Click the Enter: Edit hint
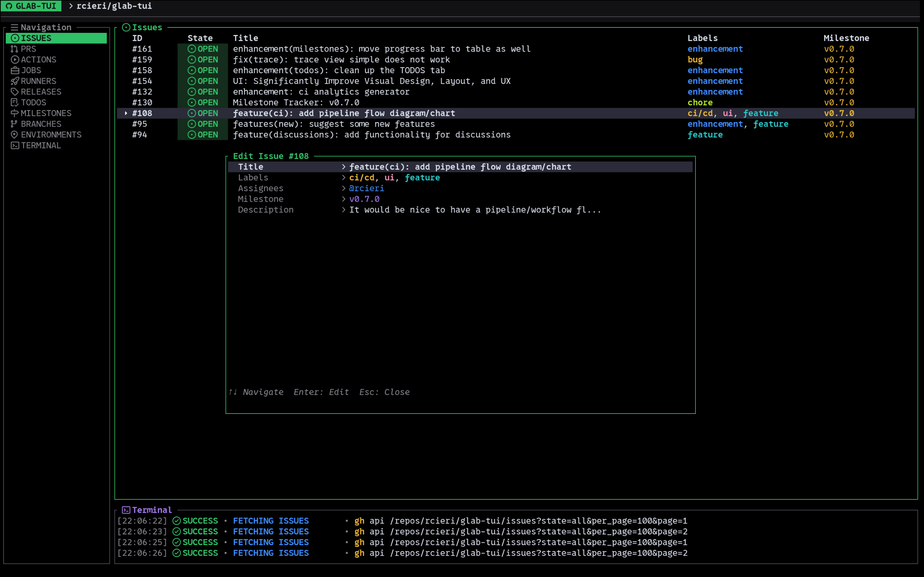Image resolution: width=924 pixels, height=577 pixels. (x=321, y=392)
